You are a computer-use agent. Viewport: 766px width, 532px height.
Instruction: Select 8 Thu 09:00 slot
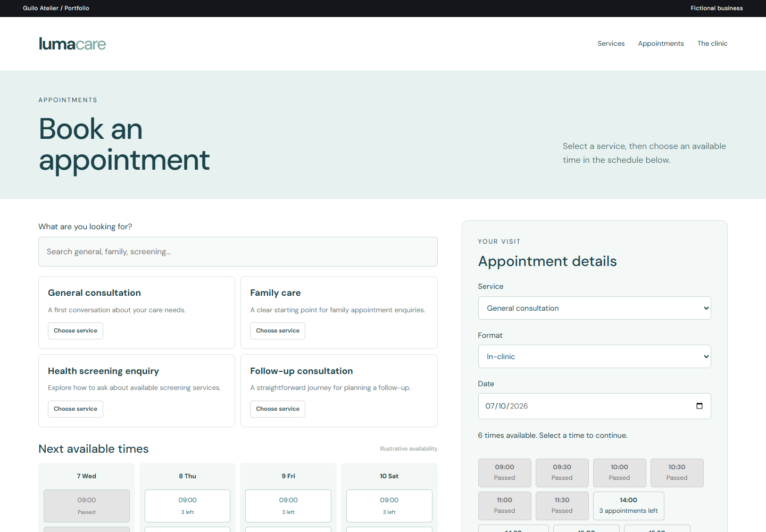(x=187, y=506)
